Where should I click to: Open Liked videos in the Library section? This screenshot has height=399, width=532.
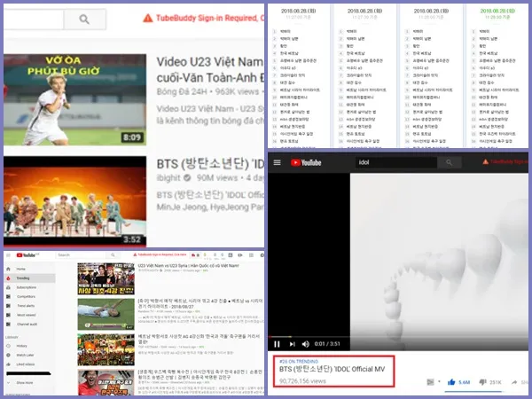tap(26, 364)
